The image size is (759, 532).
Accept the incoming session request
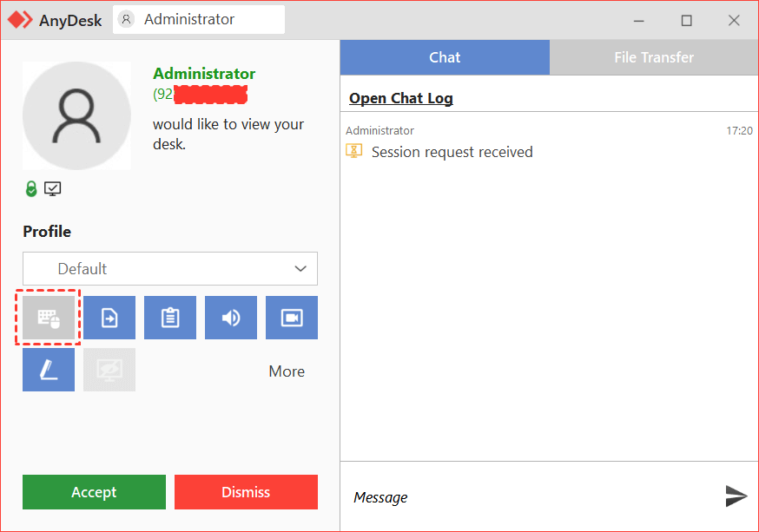click(94, 492)
